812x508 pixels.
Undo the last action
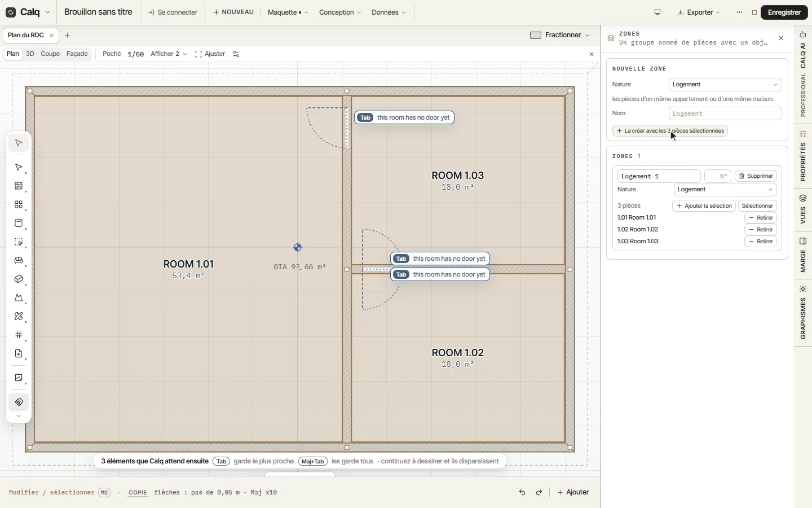[x=522, y=492]
